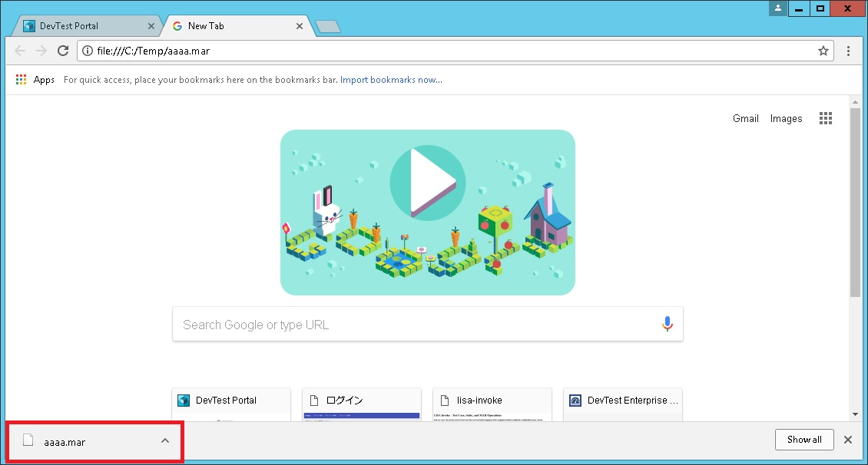Bookmark this page with the star icon
Viewport: 868px width, 465px height.
tap(823, 51)
